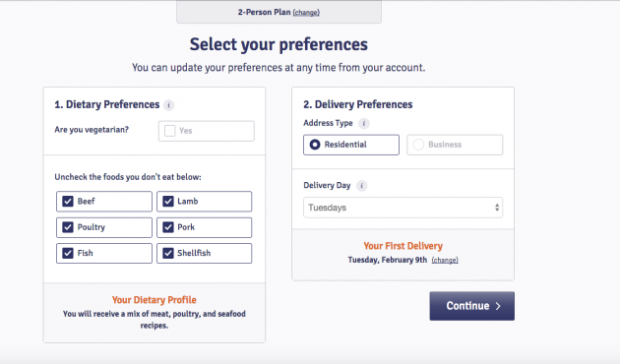Click change link next to Tuesday, February 9th
This screenshot has width=620, height=364.
click(x=445, y=260)
